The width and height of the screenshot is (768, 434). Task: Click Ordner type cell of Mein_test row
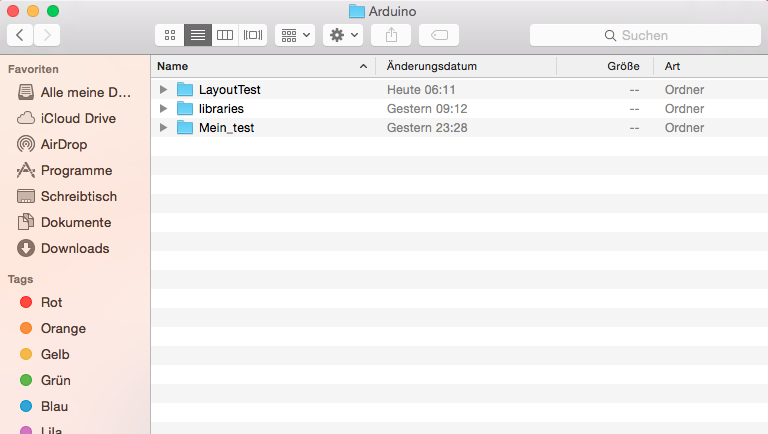point(684,128)
